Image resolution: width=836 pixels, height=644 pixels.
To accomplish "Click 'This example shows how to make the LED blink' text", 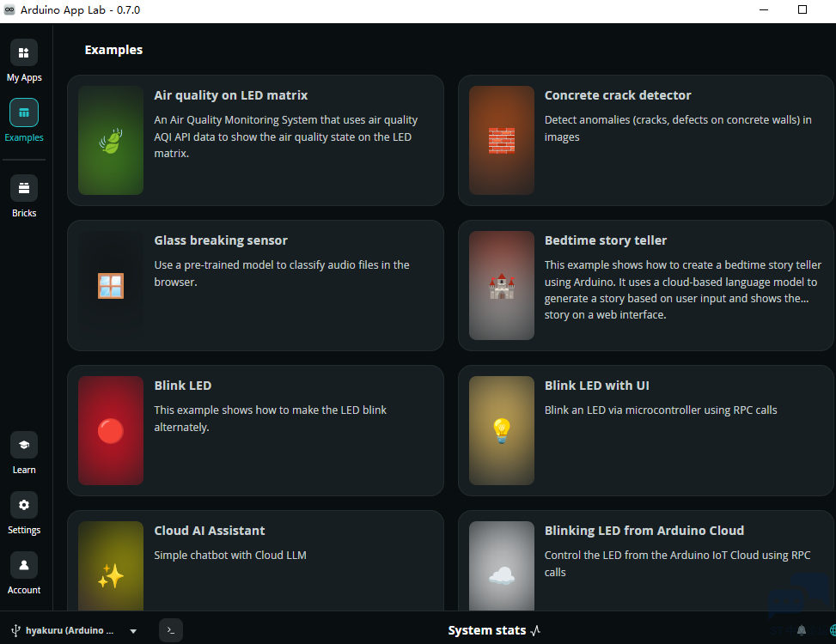I will pos(271,419).
